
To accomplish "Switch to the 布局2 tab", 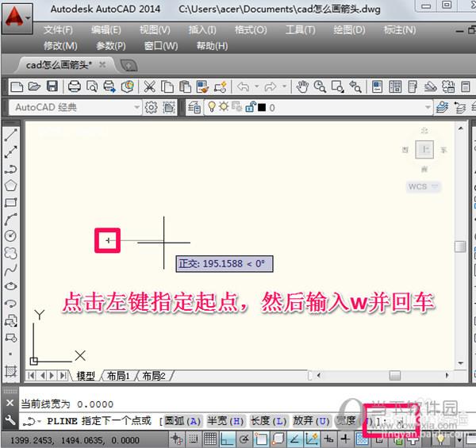I will pyautogui.click(x=154, y=376).
